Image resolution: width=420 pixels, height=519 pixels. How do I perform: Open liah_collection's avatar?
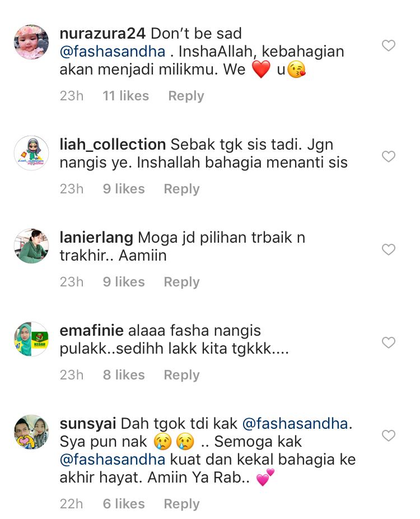click(x=31, y=152)
